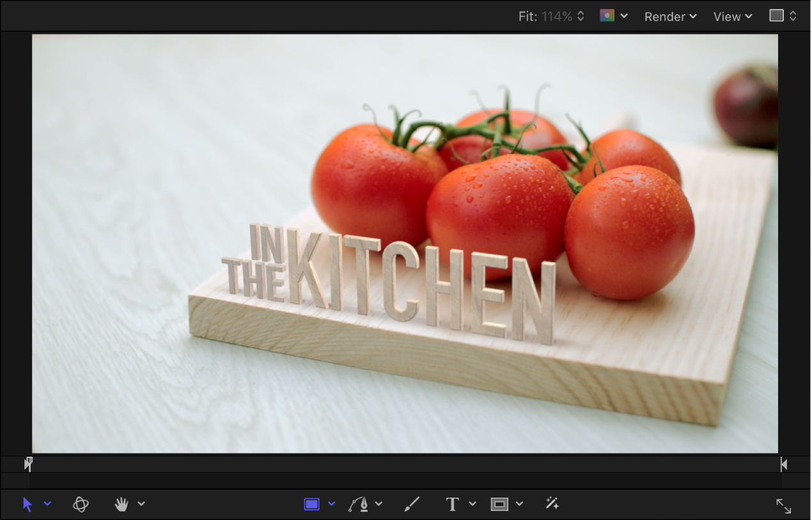The image size is (812, 520).
Task: Activate the 3D Transform tool
Action: click(x=82, y=503)
